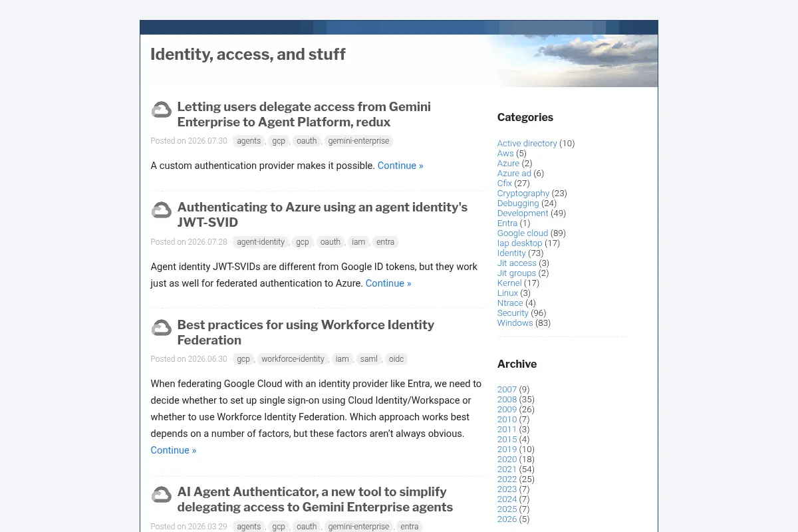The height and width of the screenshot is (532, 798).
Task: Select the 'agent-identity' tag
Action: pyautogui.click(x=261, y=242)
